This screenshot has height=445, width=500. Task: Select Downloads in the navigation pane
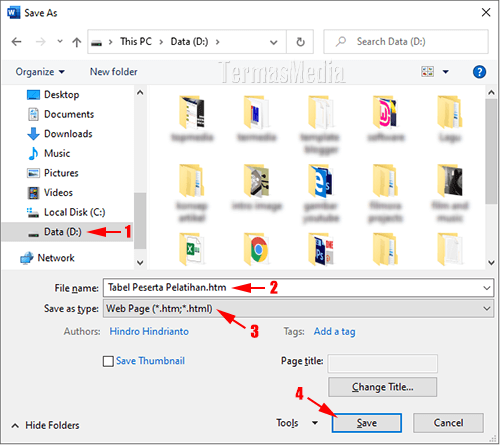coord(60,134)
